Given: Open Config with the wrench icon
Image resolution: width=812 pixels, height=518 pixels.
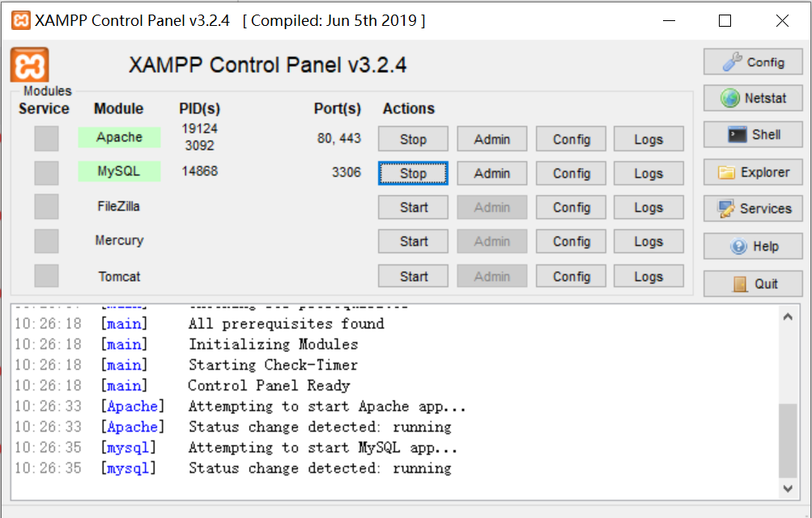Looking at the screenshot, I should (753, 62).
